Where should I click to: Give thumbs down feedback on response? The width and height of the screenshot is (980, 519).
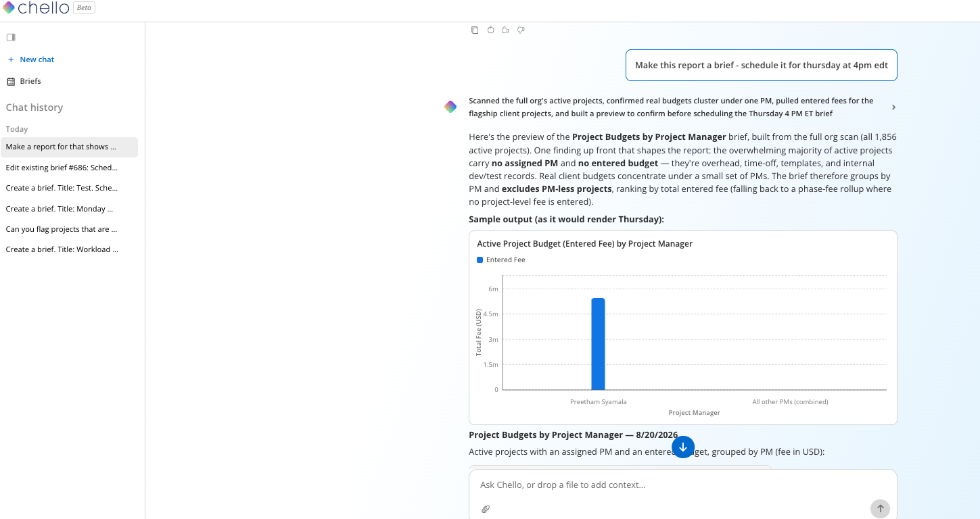point(521,30)
